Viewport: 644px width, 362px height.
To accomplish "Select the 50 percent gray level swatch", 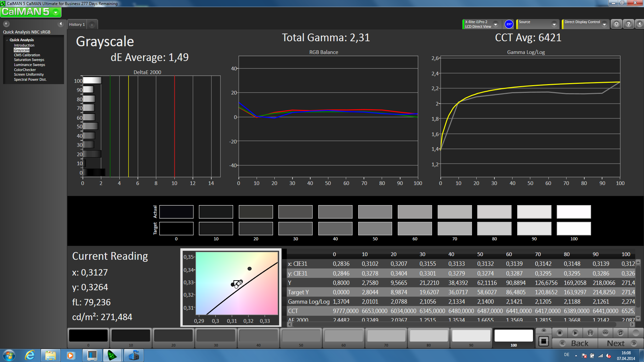I will [301, 336].
